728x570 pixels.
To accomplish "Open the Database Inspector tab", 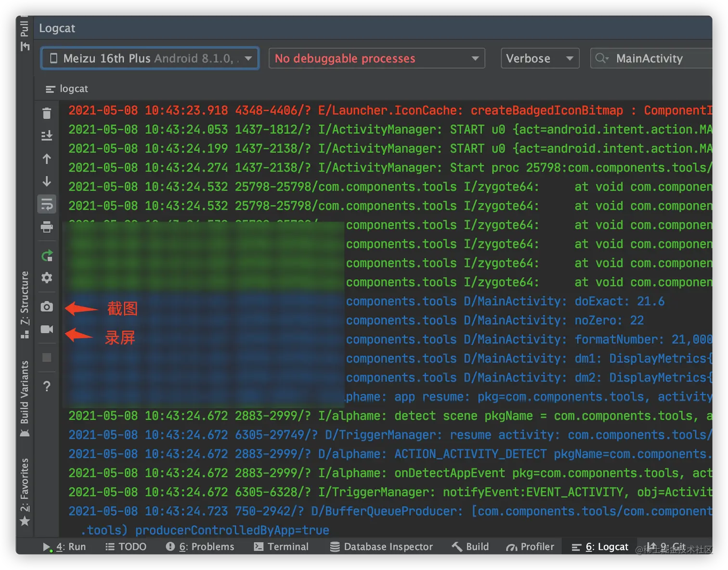I will tap(381, 547).
